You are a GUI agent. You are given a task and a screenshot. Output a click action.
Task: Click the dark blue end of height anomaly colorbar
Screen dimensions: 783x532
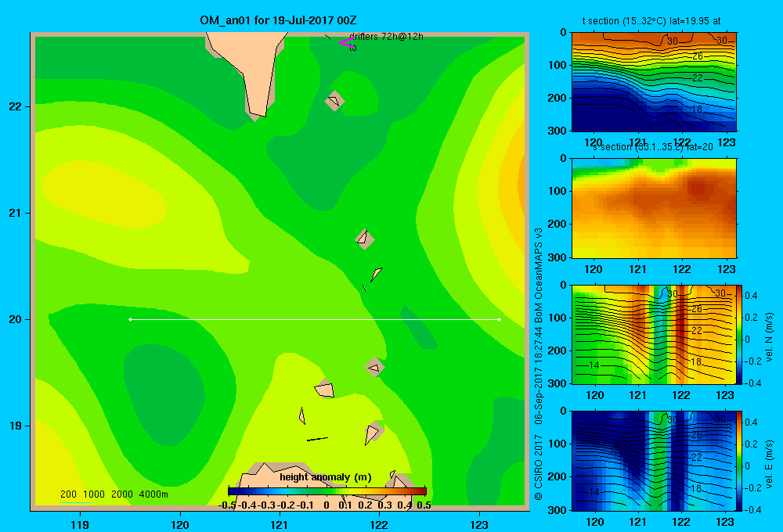point(233,491)
